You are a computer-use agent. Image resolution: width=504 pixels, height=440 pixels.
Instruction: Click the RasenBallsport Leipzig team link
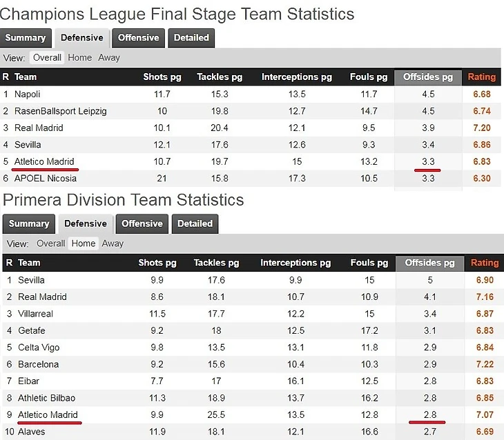tap(61, 111)
